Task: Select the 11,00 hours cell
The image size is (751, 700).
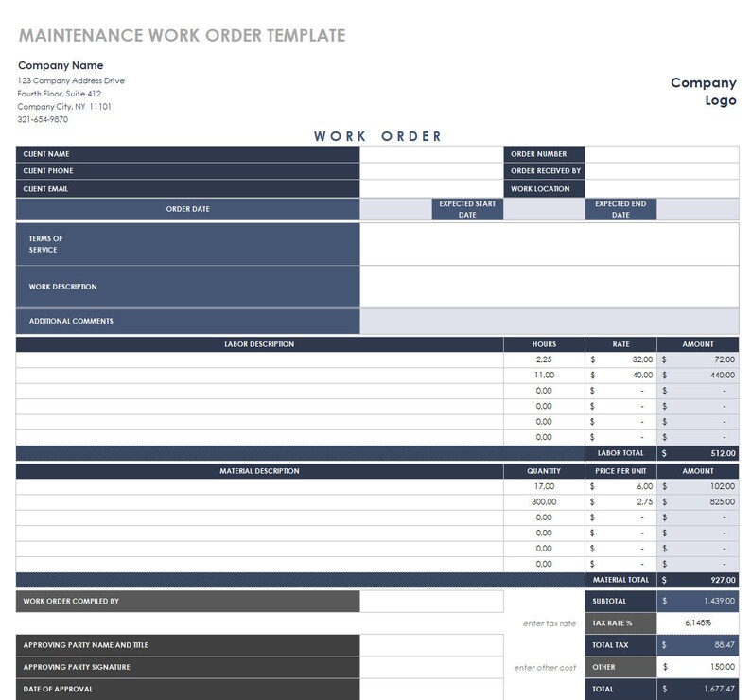Action: click(544, 376)
